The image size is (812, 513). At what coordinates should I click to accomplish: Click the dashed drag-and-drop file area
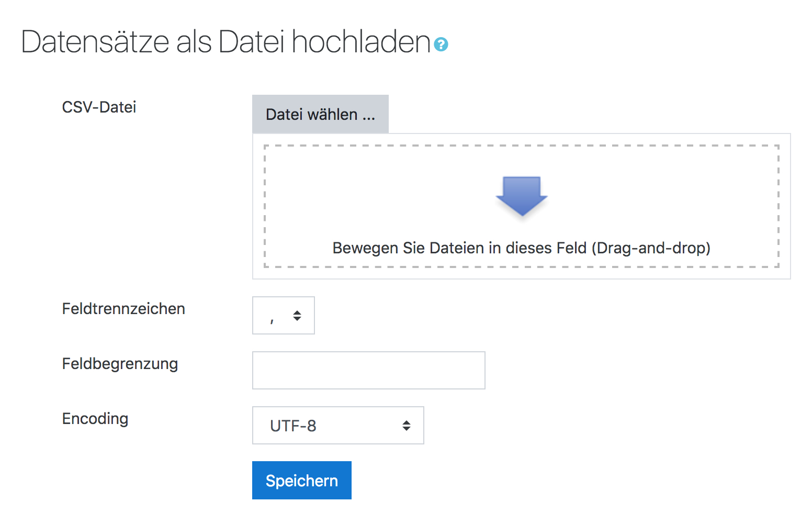pos(522,206)
